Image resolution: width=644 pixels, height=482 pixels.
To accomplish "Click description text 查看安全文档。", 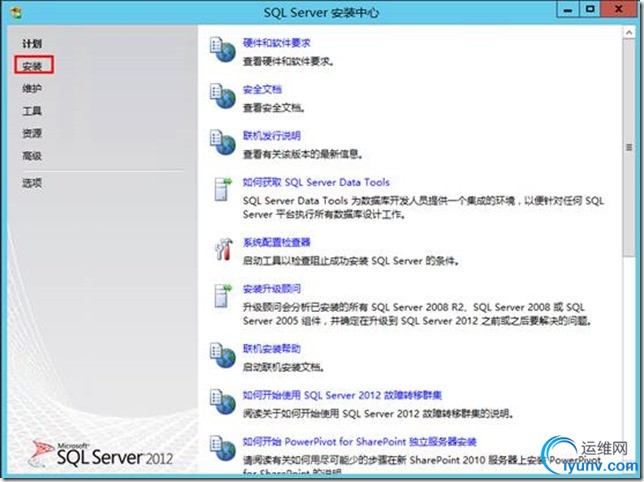I will click(274, 108).
